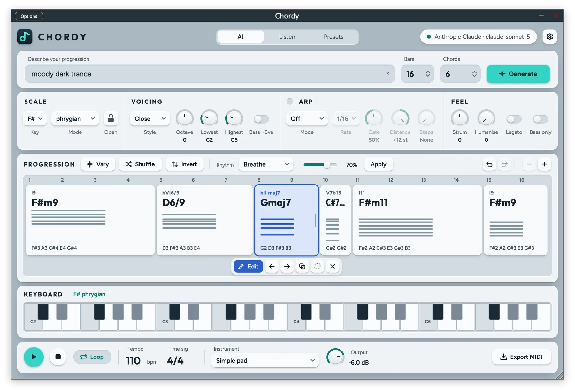
Task: Stop playback with the stop button
Action: [58, 357]
